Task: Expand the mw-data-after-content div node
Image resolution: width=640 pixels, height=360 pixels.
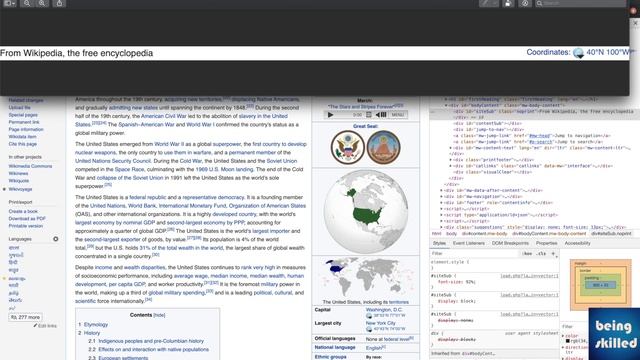Action: click(x=442, y=191)
